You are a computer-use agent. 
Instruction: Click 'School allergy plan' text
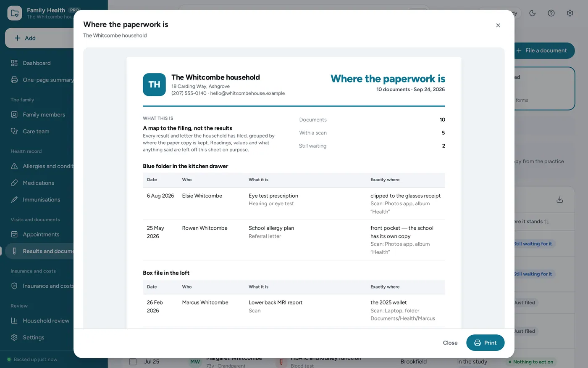pyautogui.click(x=271, y=228)
